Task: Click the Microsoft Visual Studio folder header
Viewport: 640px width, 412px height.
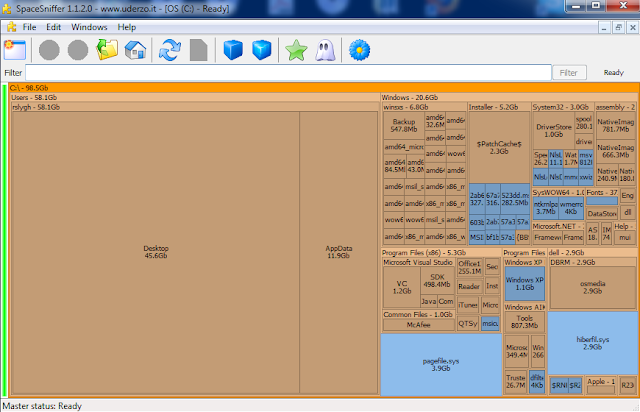Action: (419, 263)
